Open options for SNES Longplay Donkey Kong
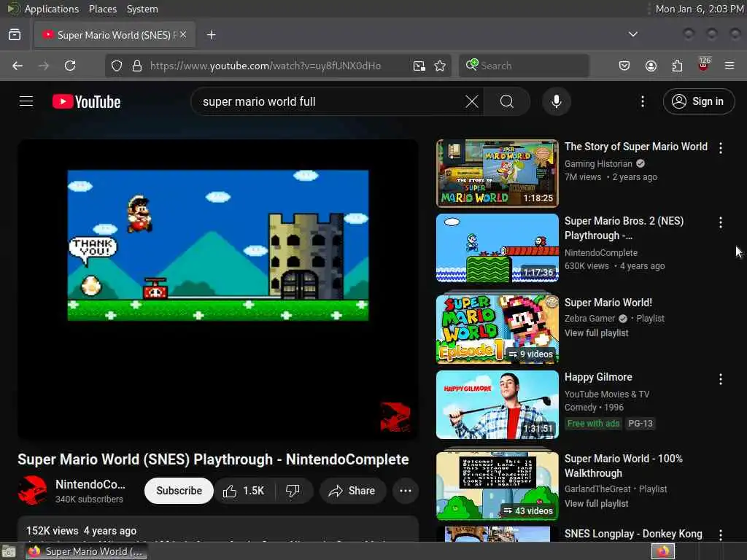 720,535
